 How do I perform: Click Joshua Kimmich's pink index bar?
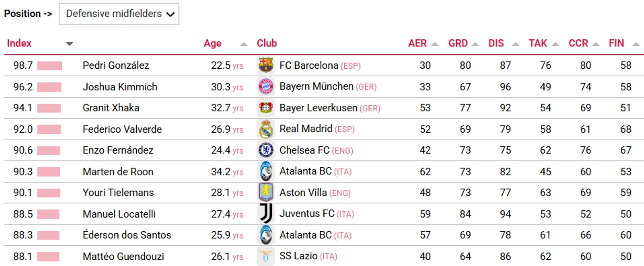coord(49,87)
